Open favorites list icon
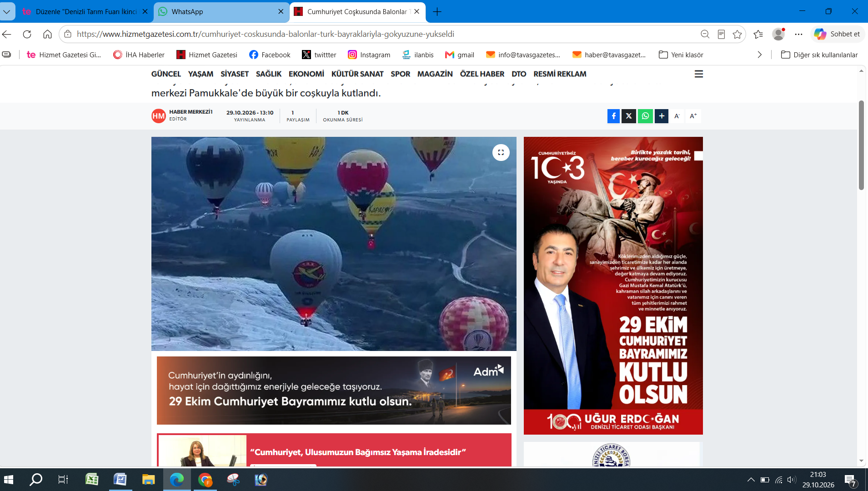This screenshot has width=868, height=491. pyautogui.click(x=758, y=34)
